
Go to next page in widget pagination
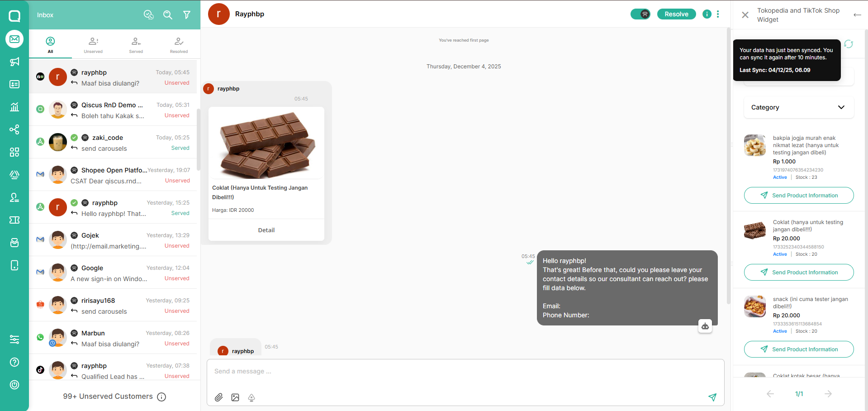tap(828, 394)
